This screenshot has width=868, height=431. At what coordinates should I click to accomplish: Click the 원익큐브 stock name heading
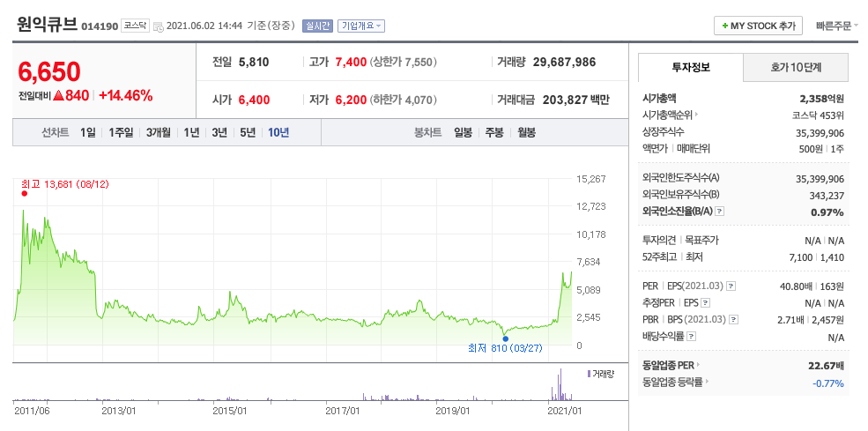click(47, 25)
